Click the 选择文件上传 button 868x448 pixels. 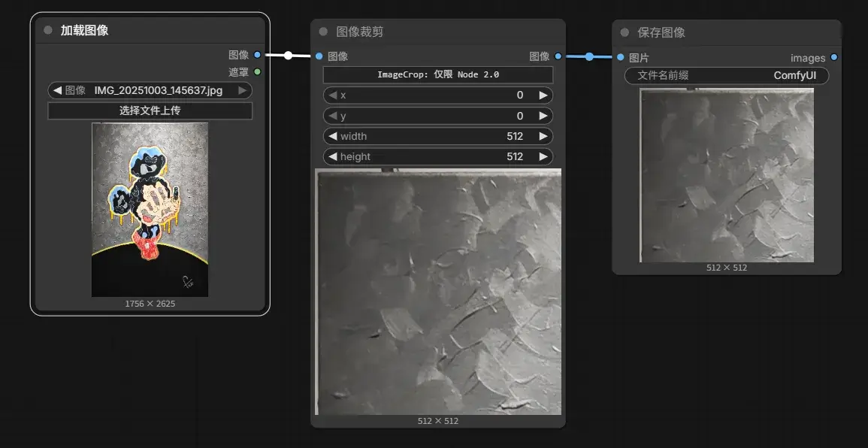pos(150,110)
